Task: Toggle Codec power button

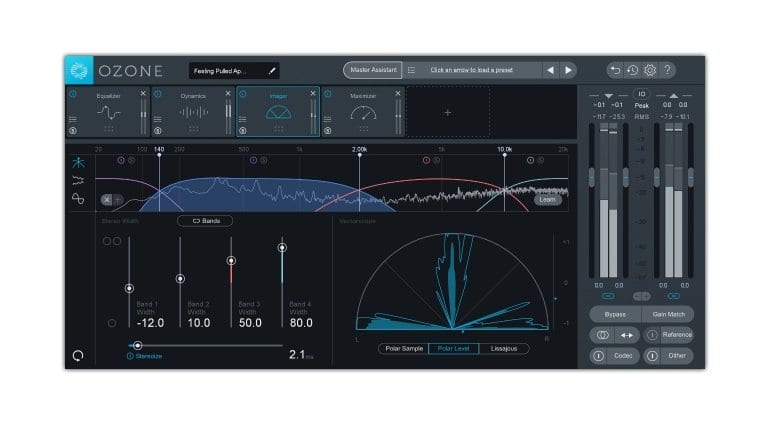Action: point(598,356)
